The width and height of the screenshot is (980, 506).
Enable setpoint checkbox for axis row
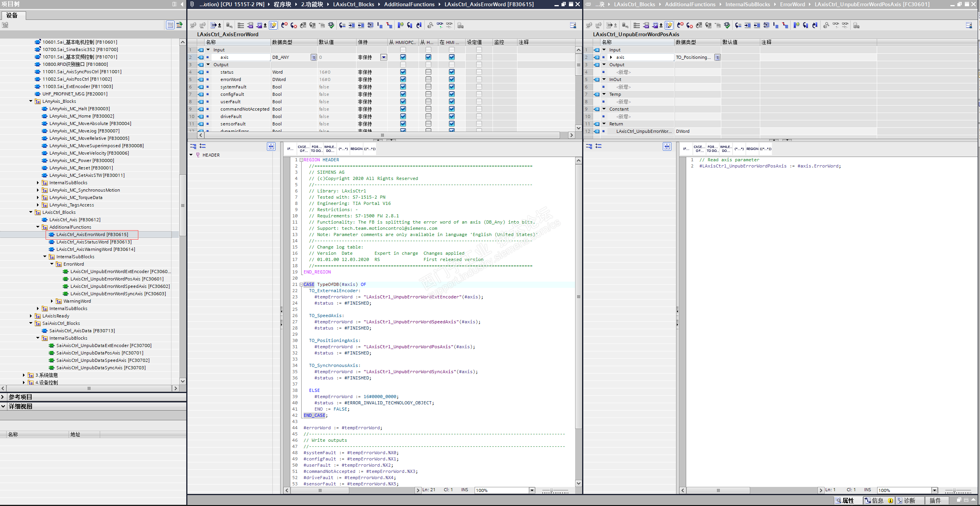479,57
